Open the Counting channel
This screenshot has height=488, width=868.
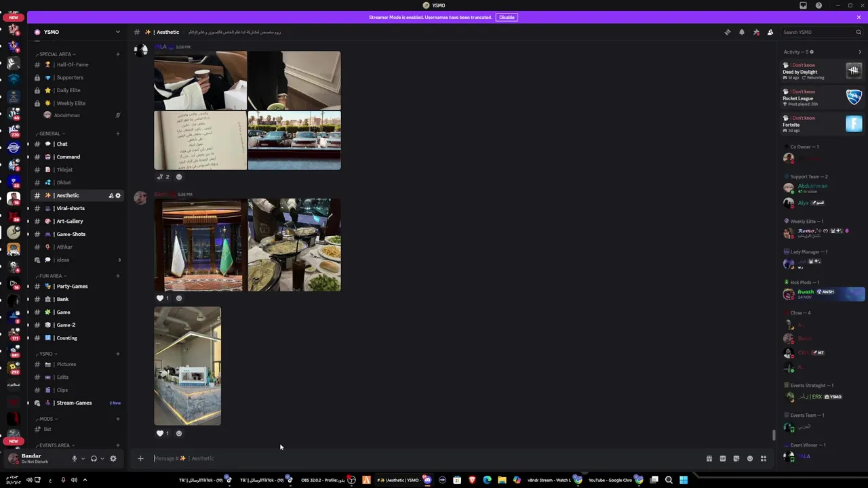click(x=77, y=338)
